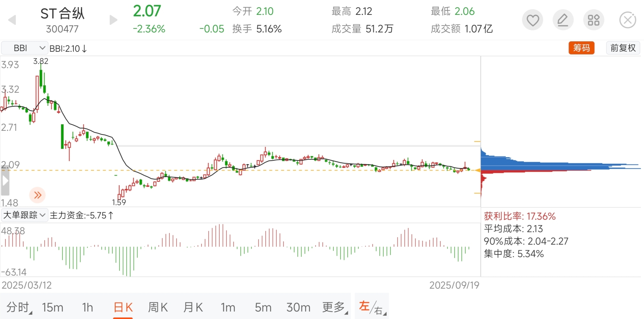
Task: Add ST合纵 to favorites via heart icon
Action: tap(533, 20)
